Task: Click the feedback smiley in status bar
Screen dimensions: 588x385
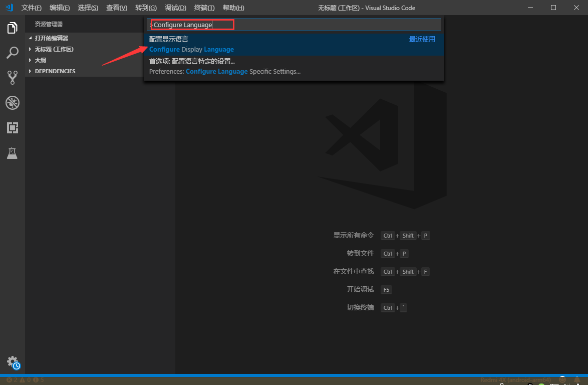Action: tap(562, 379)
